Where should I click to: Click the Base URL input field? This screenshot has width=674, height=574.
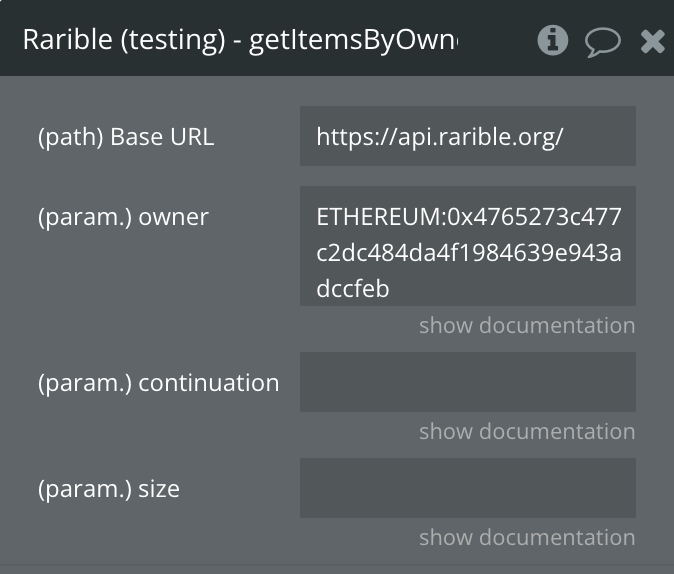click(468, 136)
